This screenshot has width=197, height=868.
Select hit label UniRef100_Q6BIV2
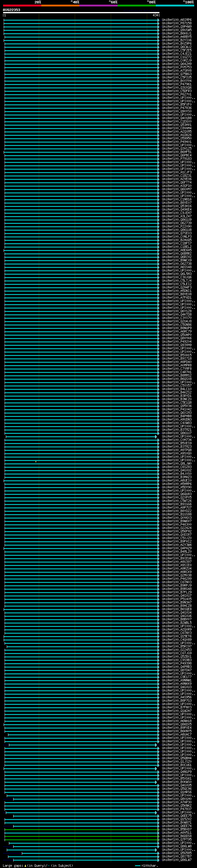[176, 257]
